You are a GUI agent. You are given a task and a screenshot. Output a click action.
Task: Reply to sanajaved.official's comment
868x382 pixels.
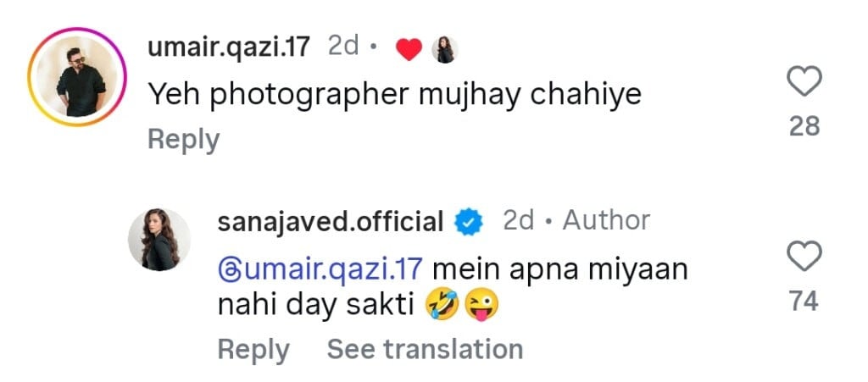253,349
